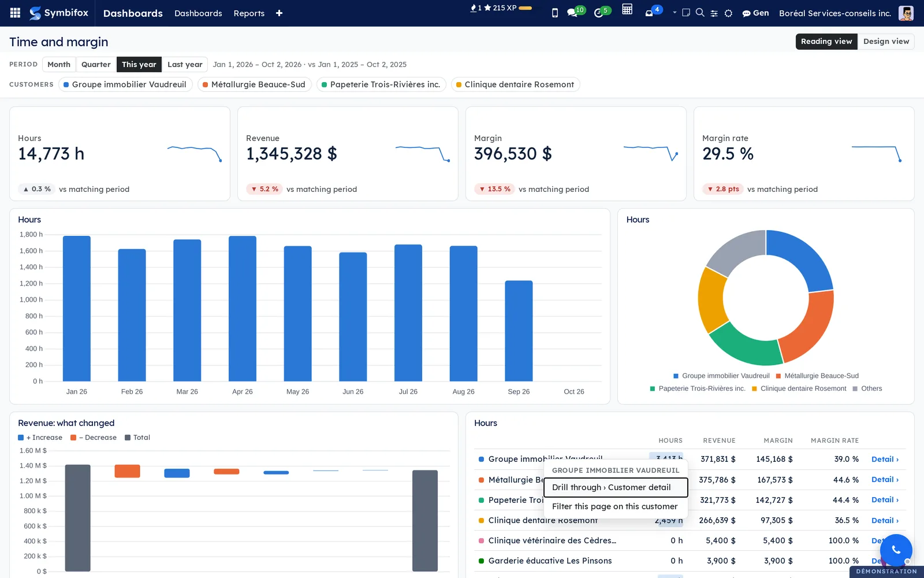Open the caret dropdown beside sticky note

675,12
